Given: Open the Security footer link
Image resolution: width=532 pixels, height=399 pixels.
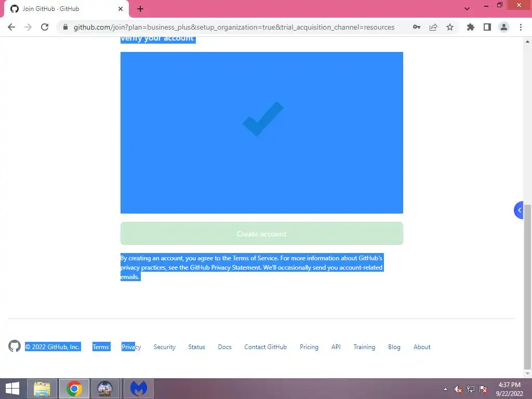Looking at the screenshot, I should click(165, 347).
